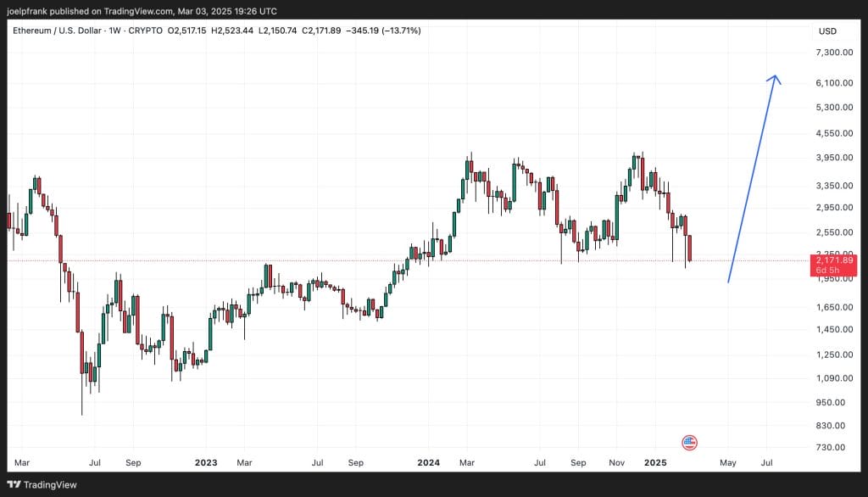Click the 2024 year label on time axis

click(x=428, y=463)
